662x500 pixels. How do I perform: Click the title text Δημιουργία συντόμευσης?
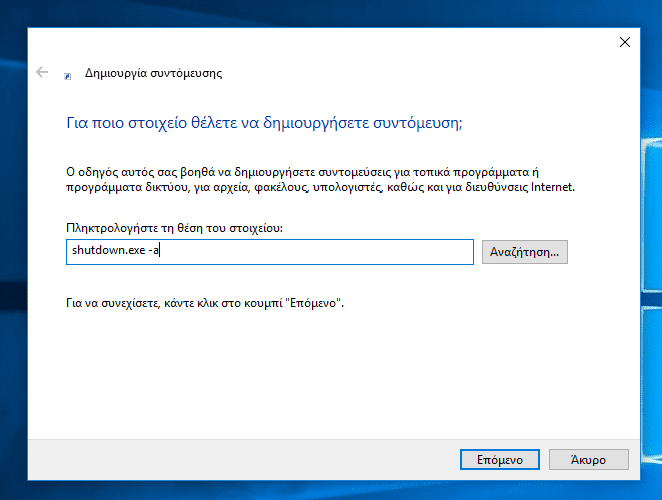153,73
